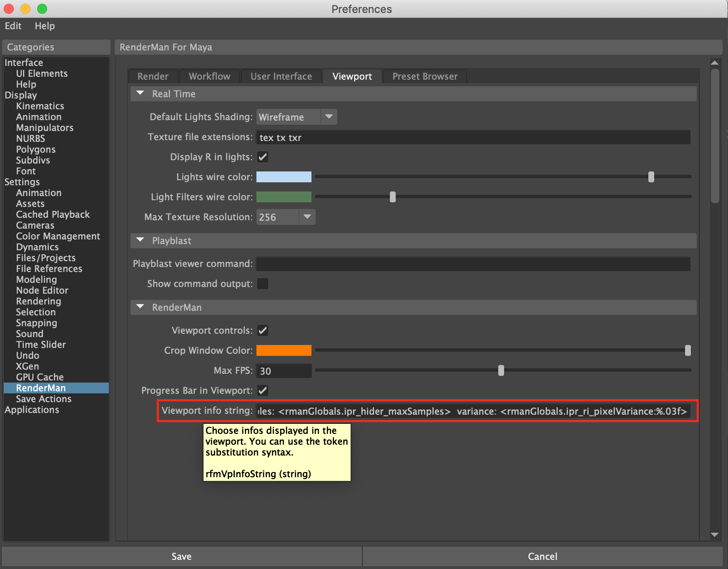
Task: Collapse the Playblast section
Action: pos(141,240)
